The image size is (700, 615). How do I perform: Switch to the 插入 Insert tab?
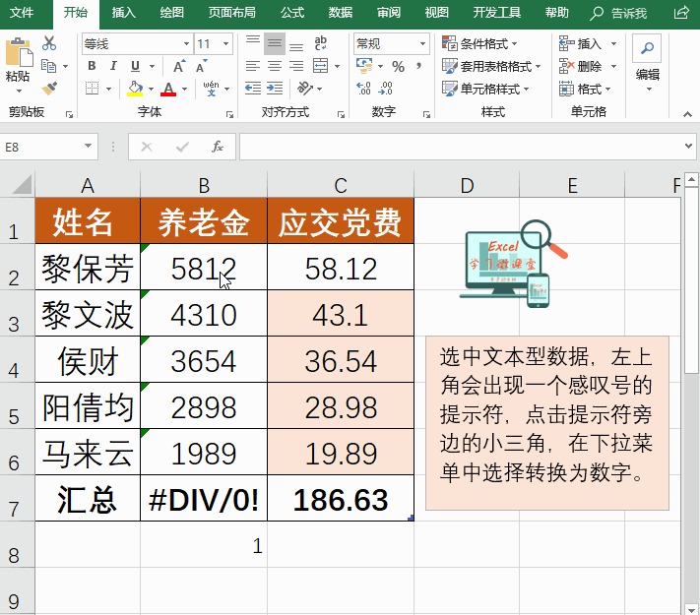click(x=124, y=13)
